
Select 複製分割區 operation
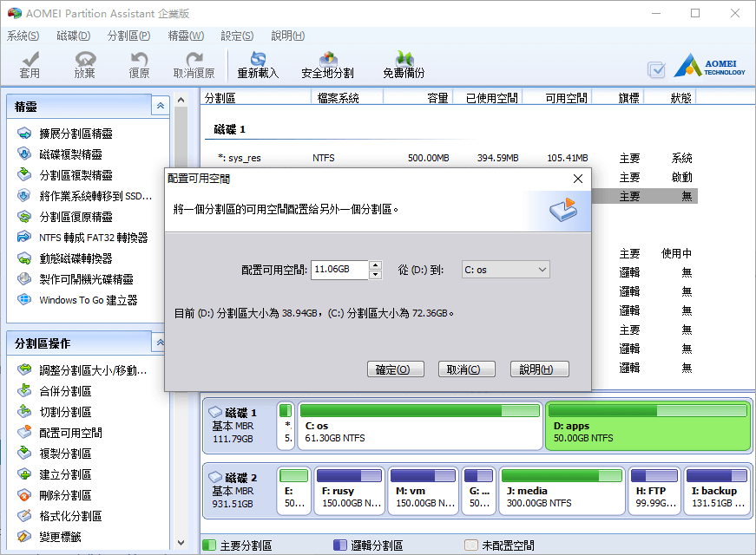(55, 454)
